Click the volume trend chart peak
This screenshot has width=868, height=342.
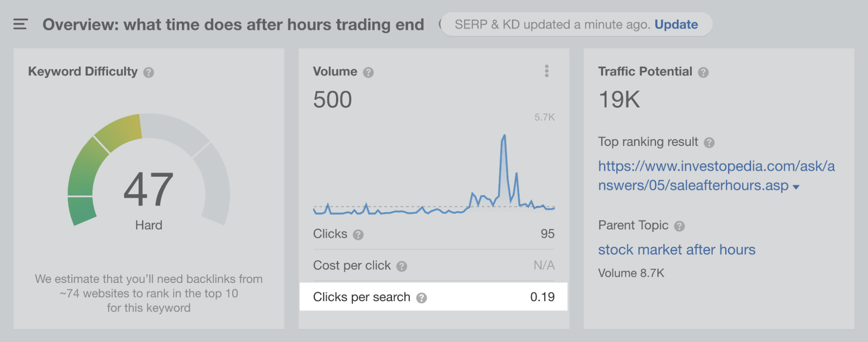[x=504, y=136]
